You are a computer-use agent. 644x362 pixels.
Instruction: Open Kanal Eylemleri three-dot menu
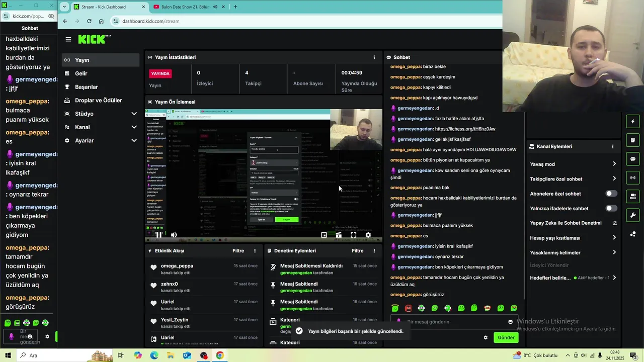pos(612,146)
